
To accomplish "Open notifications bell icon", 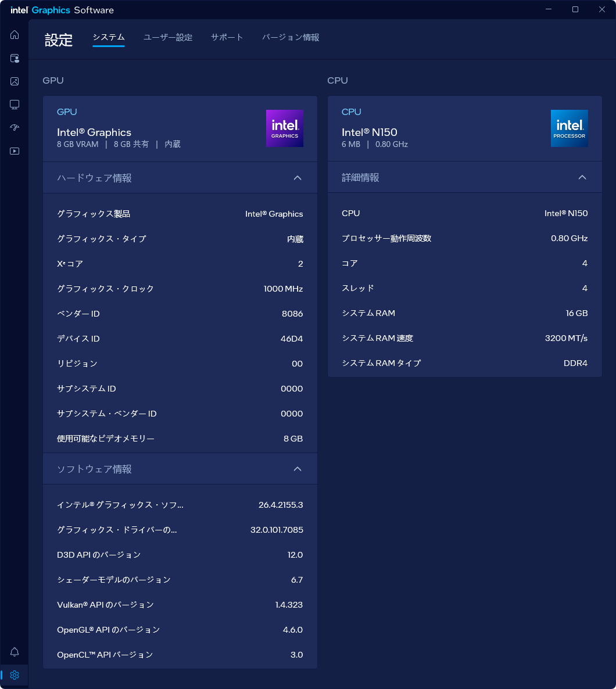I will pos(15,652).
